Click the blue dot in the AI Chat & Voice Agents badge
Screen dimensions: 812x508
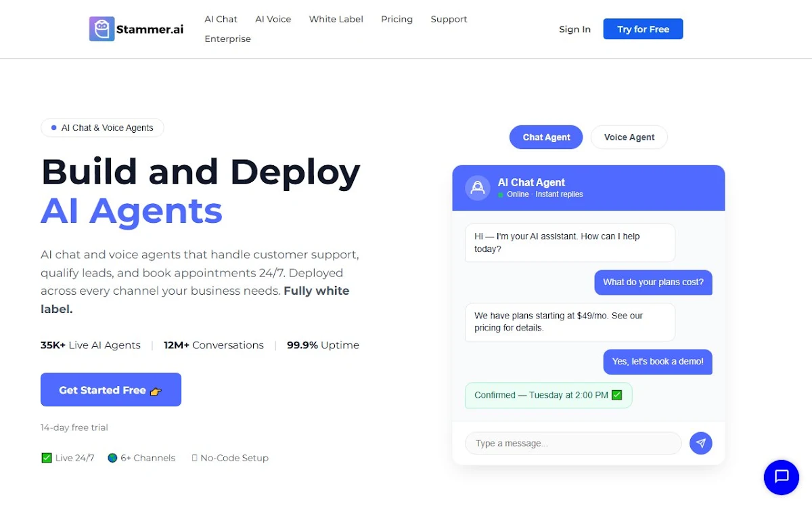pos(53,127)
